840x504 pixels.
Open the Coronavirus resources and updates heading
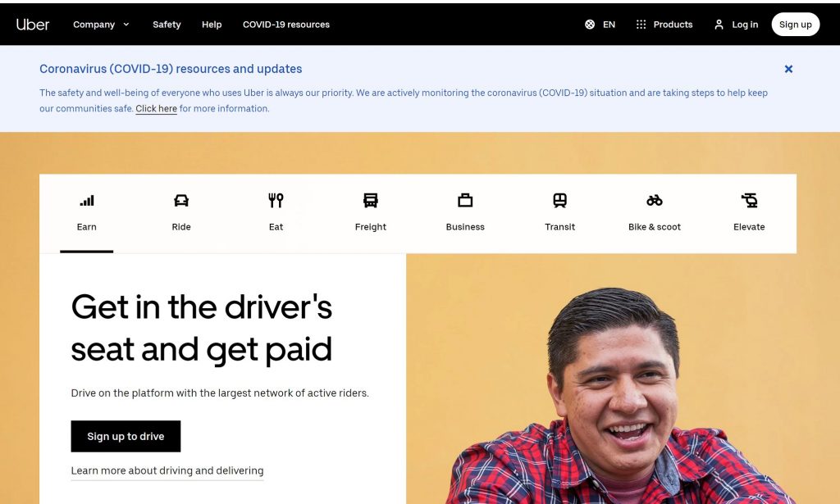pyautogui.click(x=171, y=69)
